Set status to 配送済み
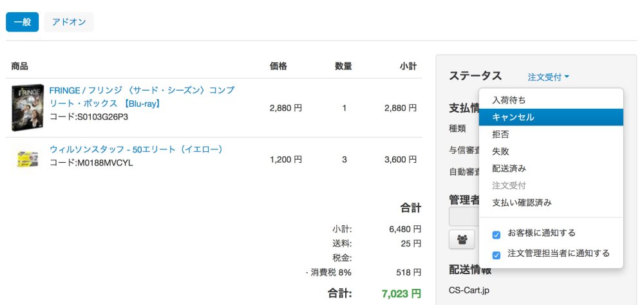 pyautogui.click(x=509, y=169)
